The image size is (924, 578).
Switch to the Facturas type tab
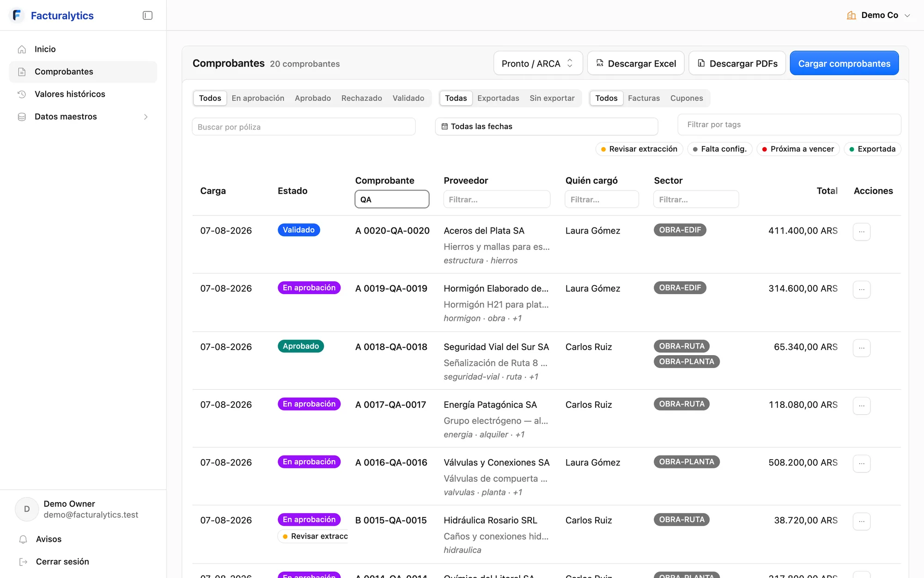644,98
